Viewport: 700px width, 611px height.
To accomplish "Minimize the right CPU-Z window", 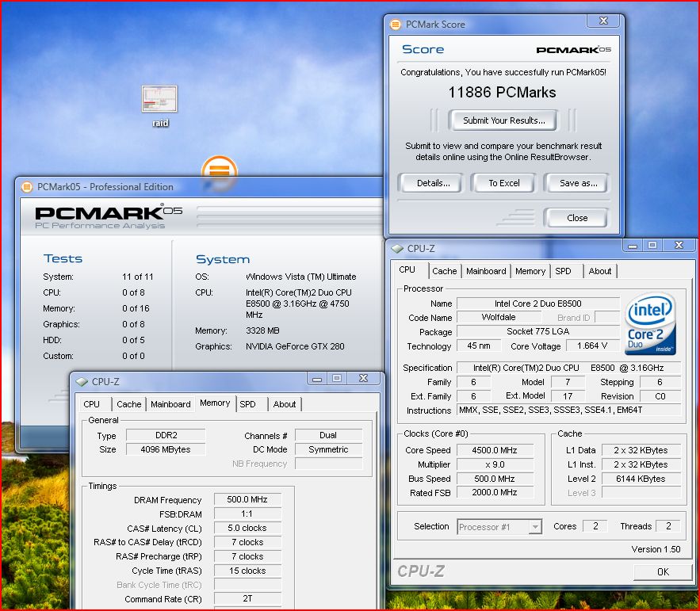I will point(632,246).
